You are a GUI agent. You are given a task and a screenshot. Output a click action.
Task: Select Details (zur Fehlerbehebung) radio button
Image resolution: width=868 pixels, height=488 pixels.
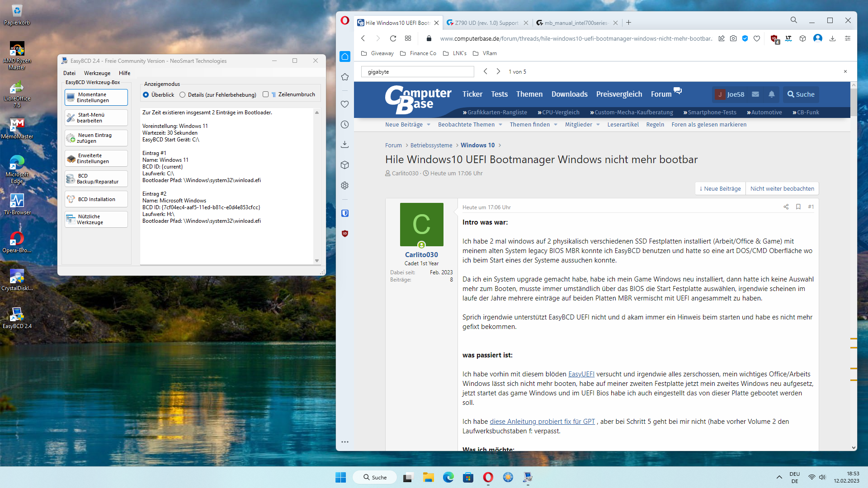point(183,95)
